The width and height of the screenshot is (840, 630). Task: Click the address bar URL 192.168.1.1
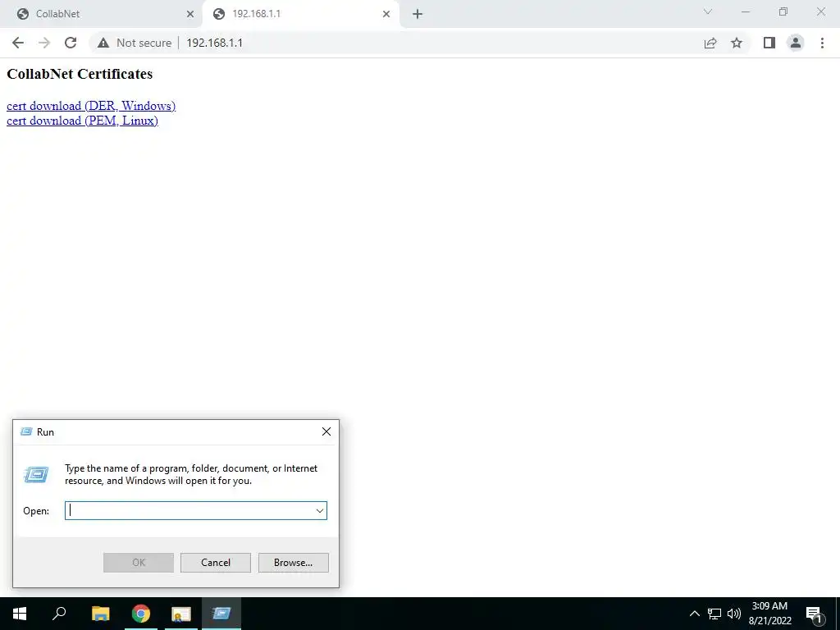click(214, 43)
